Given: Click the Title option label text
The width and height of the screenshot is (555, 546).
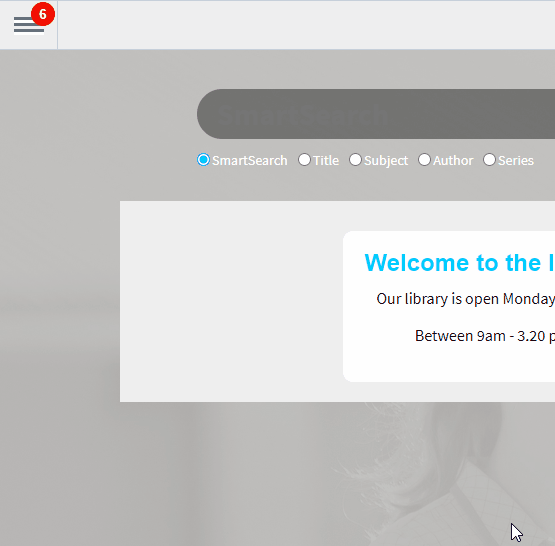Looking at the screenshot, I should tap(326, 161).
